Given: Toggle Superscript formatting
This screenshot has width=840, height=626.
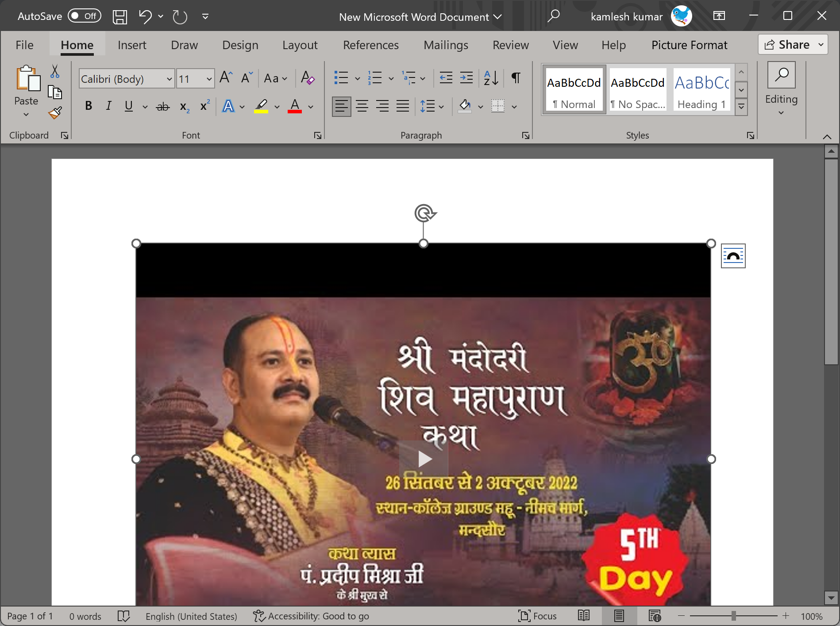Looking at the screenshot, I should point(204,106).
